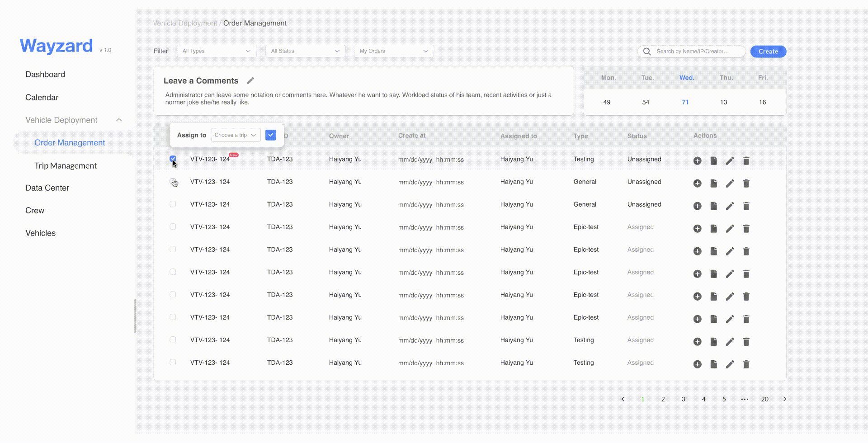Click the sidebar vertical scrollbar handle
The height and width of the screenshot is (443, 868).
pos(135,316)
